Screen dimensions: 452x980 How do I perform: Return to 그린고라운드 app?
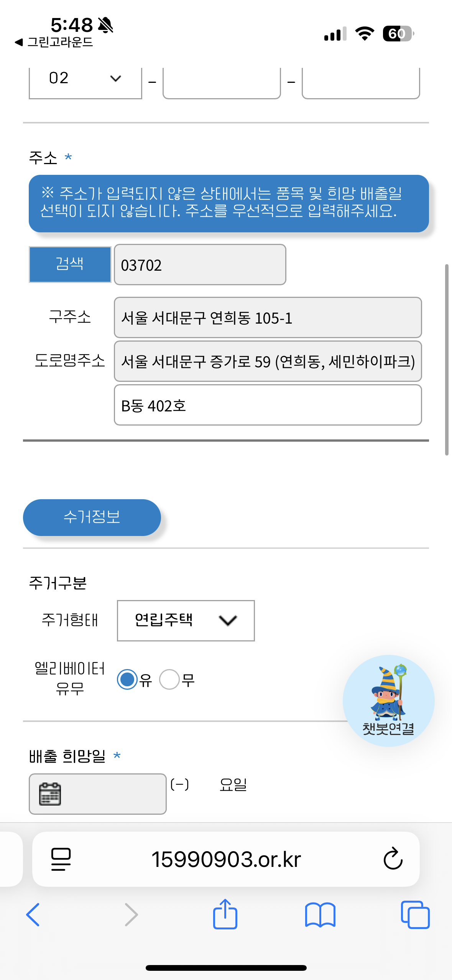click(54, 42)
